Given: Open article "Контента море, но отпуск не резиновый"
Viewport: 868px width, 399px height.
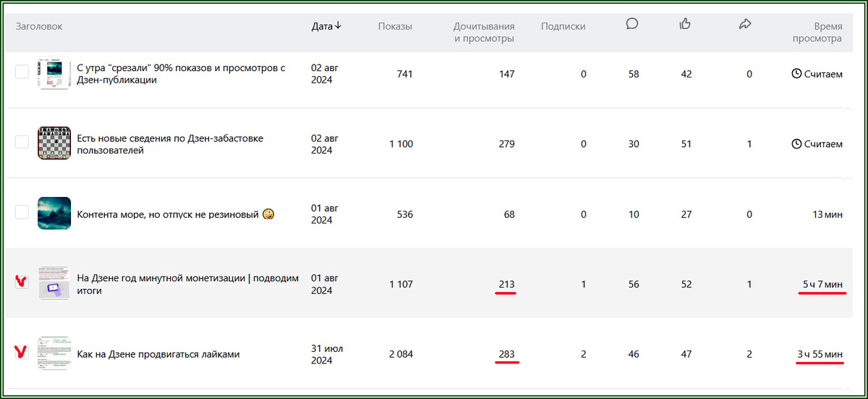Looking at the screenshot, I should pos(176,214).
